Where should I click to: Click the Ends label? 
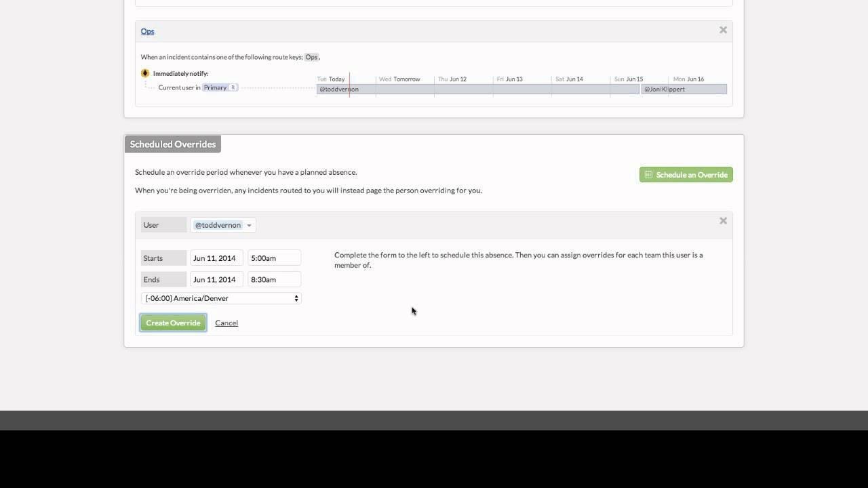click(163, 279)
